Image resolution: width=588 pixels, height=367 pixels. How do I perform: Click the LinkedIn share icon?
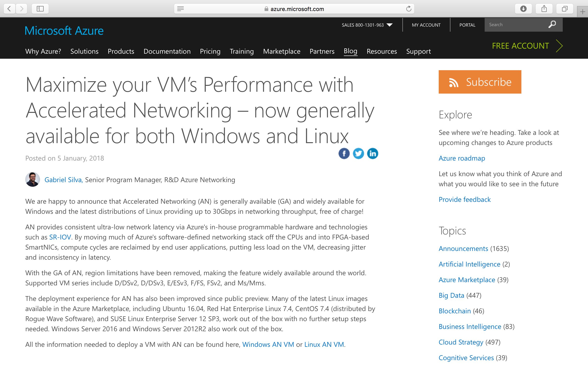(x=373, y=153)
